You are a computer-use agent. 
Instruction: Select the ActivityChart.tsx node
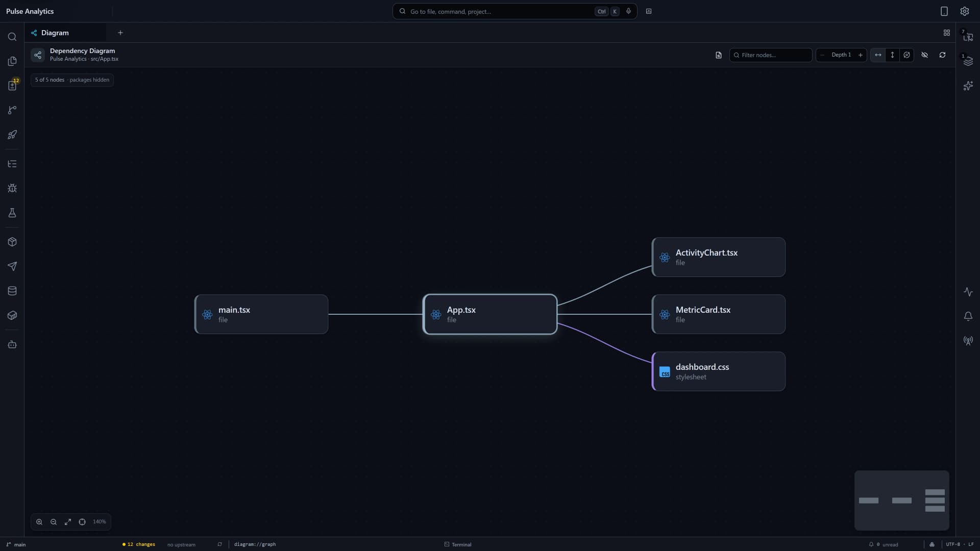pos(719,257)
